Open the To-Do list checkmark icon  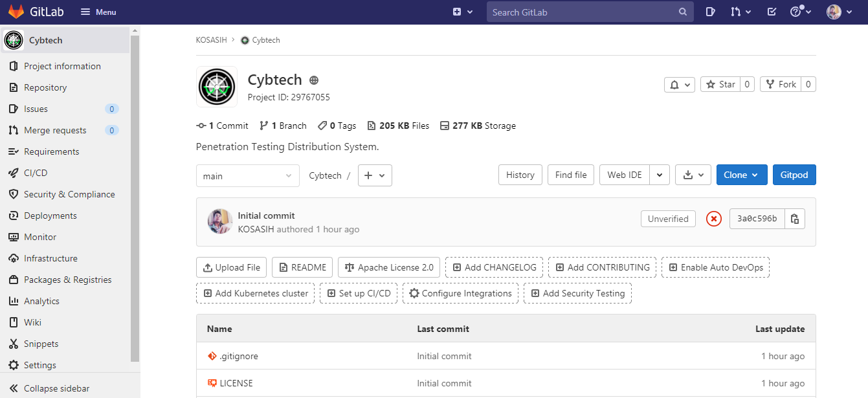coord(772,12)
